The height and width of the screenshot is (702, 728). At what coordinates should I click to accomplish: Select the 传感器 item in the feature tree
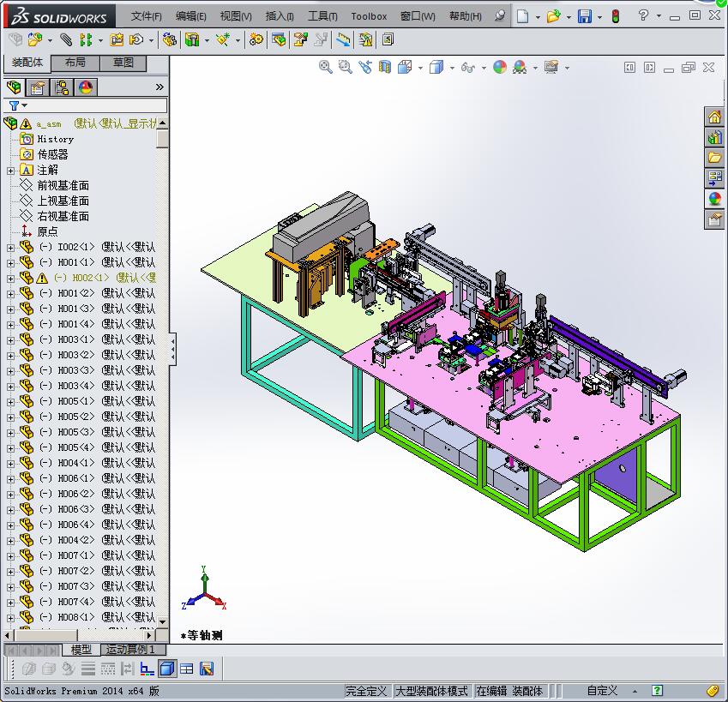[52, 154]
